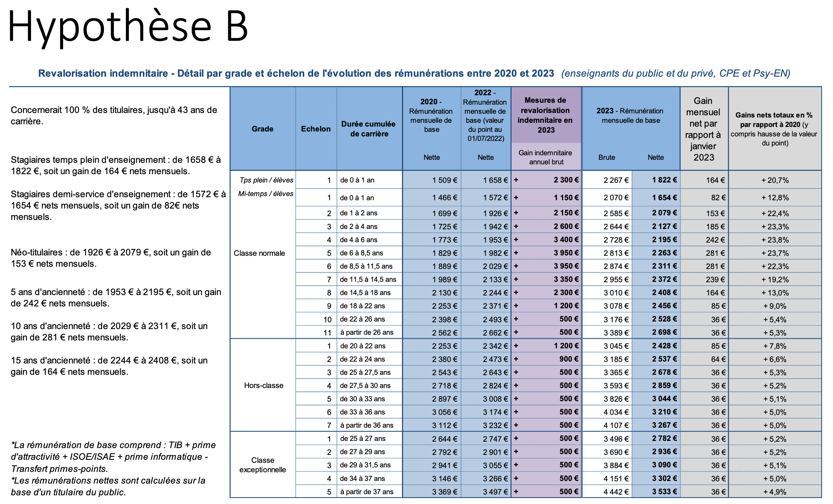Click the '2020 - Rémunération mensuelle de base' header

point(431,116)
